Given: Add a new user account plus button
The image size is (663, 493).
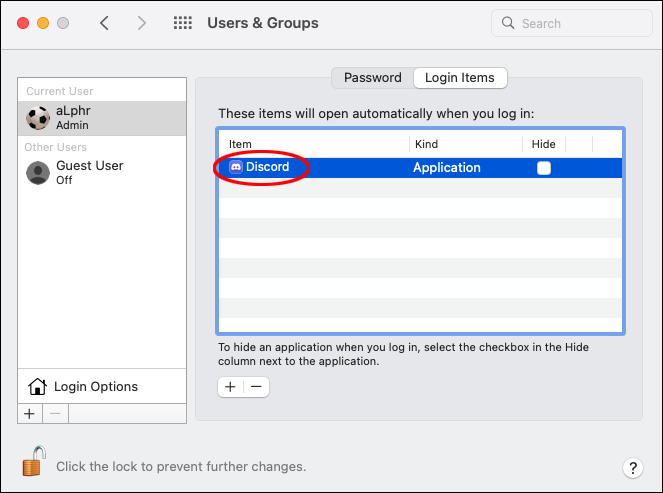Looking at the screenshot, I should tap(29, 413).
